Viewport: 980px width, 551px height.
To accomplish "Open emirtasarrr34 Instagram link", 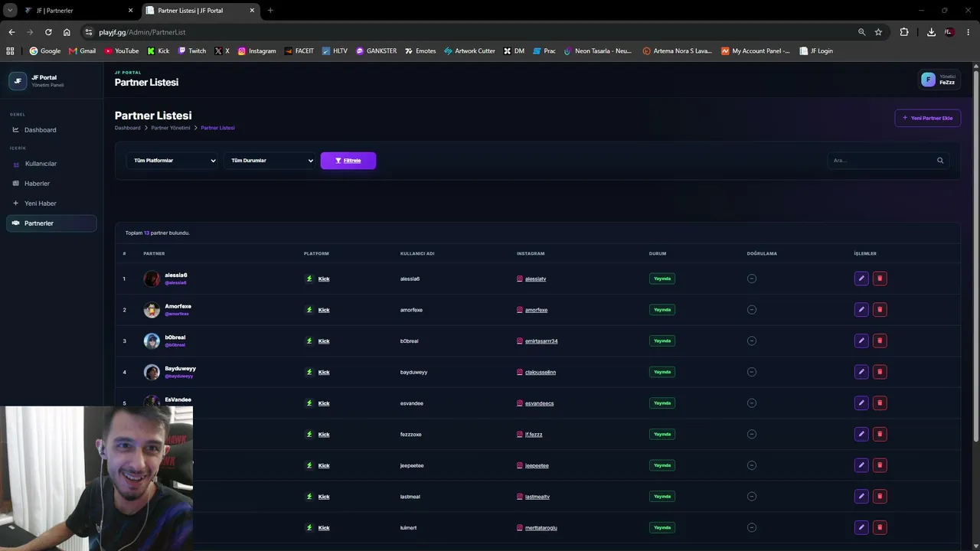I will tap(541, 341).
